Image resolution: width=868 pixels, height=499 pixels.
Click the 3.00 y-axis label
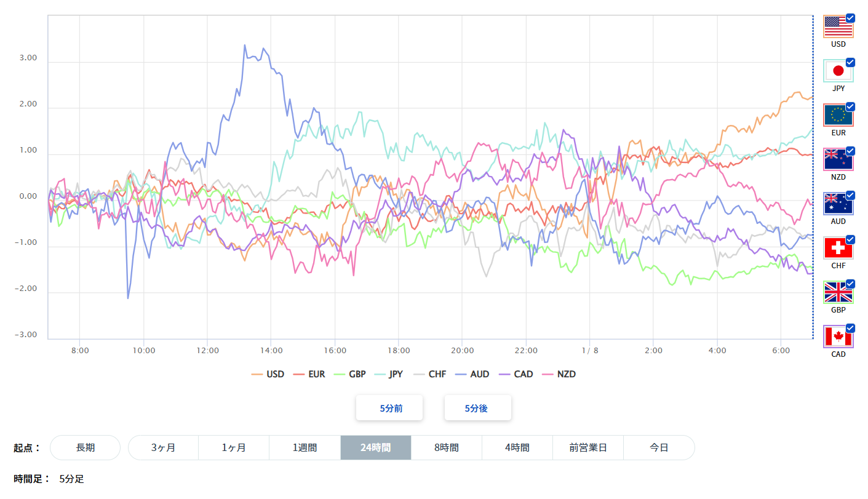click(28, 58)
